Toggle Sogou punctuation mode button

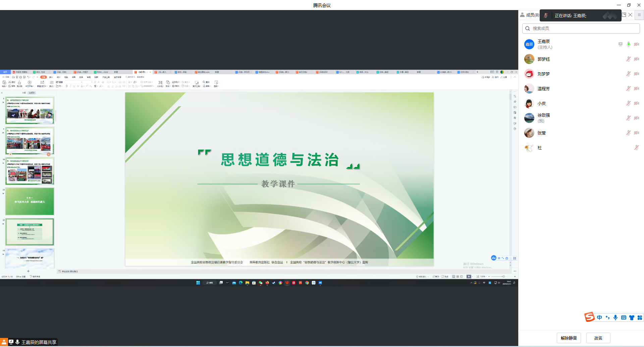point(607,317)
